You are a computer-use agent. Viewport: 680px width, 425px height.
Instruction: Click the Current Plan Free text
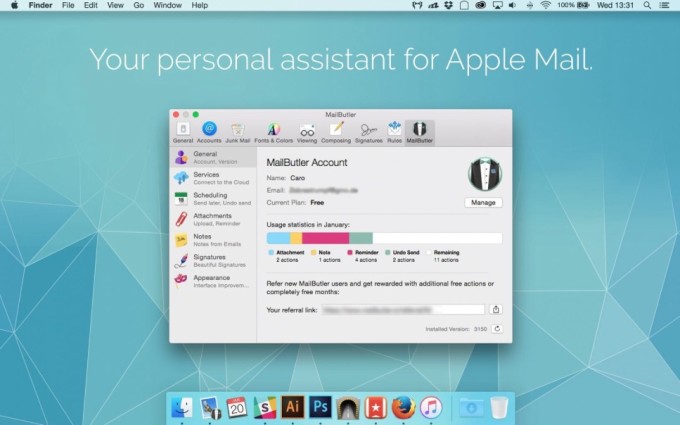[x=295, y=203]
